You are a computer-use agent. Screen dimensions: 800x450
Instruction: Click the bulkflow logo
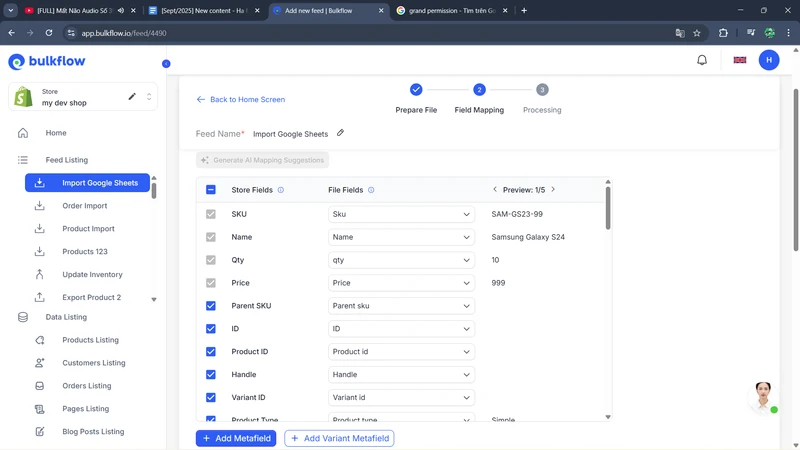click(47, 62)
